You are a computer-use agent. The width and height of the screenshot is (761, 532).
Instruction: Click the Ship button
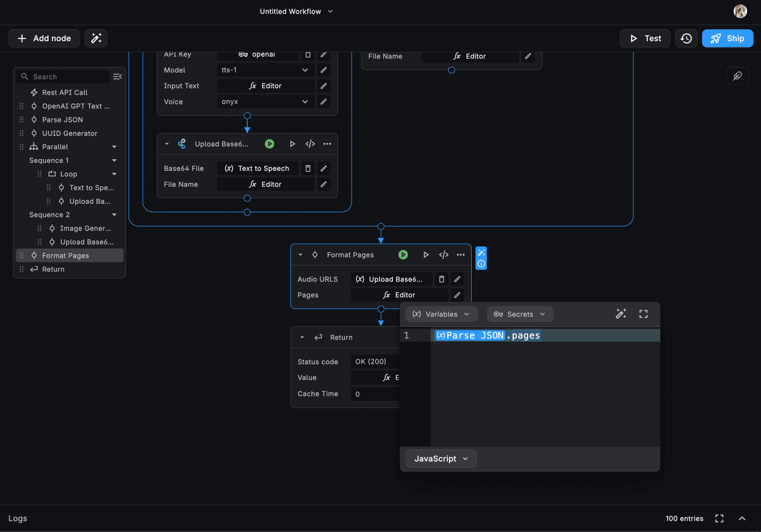click(727, 39)
